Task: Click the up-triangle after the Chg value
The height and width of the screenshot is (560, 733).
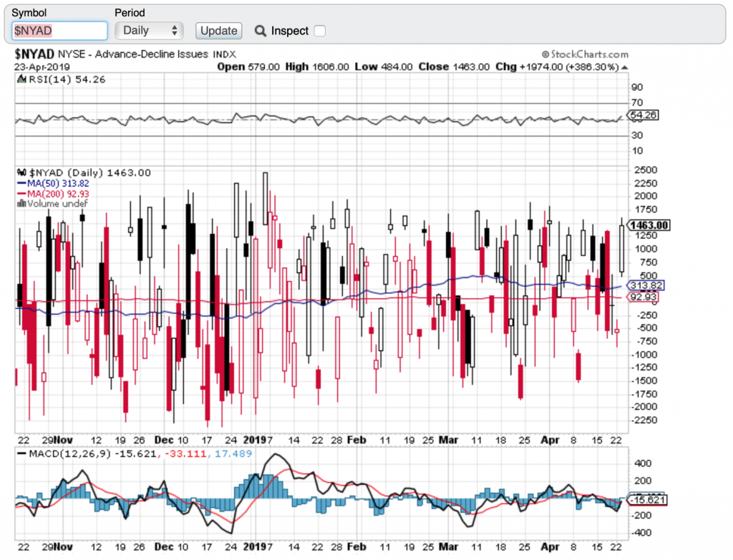Action: coord(625,67)
